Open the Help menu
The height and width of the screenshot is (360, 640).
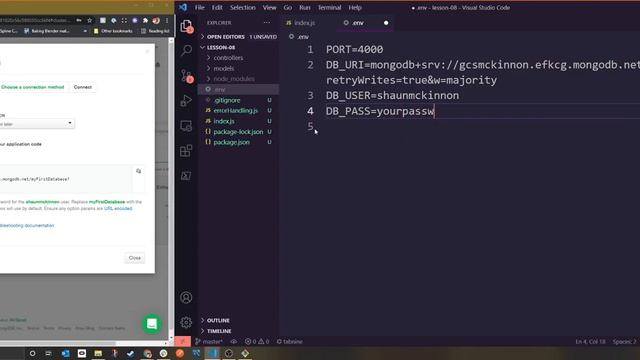(x=355, y=7)
